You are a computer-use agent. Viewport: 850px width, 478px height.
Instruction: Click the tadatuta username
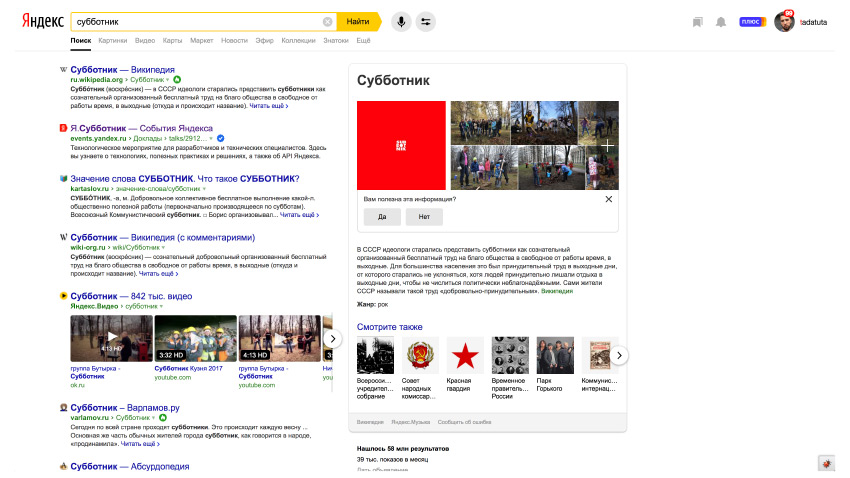click(814, 22)
